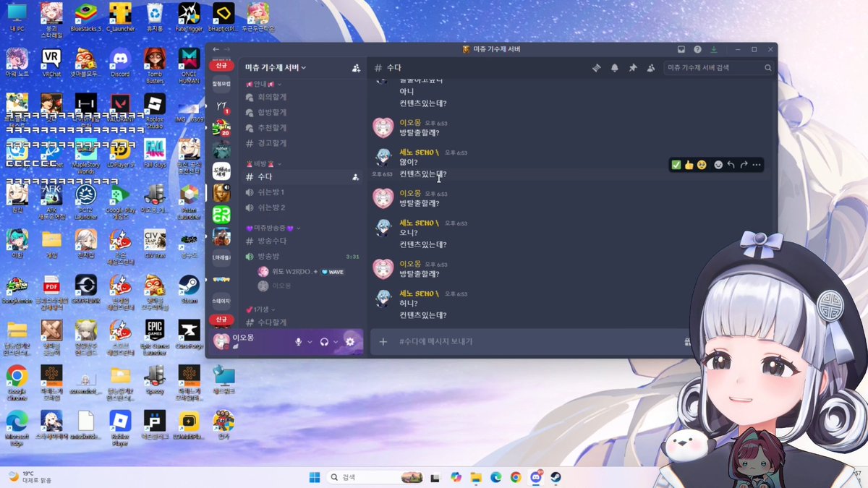The width and height of the screenshot is (868, 488).
Task: Open the Windows Start menu
Action: coord(315,477)
